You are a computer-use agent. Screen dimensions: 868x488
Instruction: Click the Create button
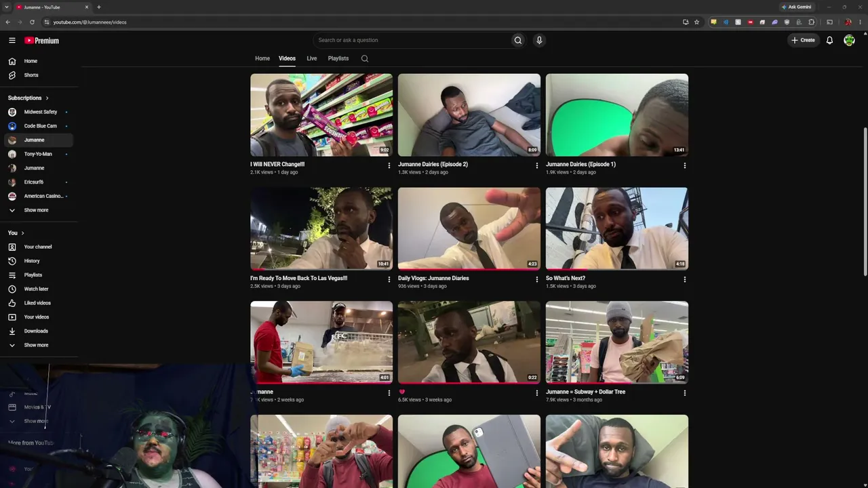point(804,40)
